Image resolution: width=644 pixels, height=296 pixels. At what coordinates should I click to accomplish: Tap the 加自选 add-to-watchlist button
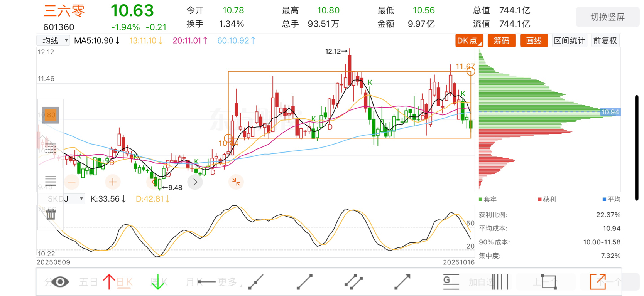point(481,282)
